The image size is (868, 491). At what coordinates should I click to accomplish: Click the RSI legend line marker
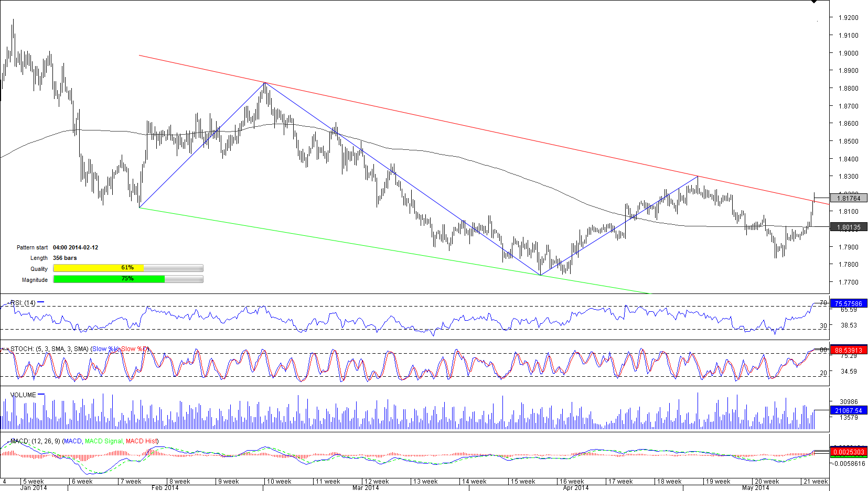[x=41, y=302]
